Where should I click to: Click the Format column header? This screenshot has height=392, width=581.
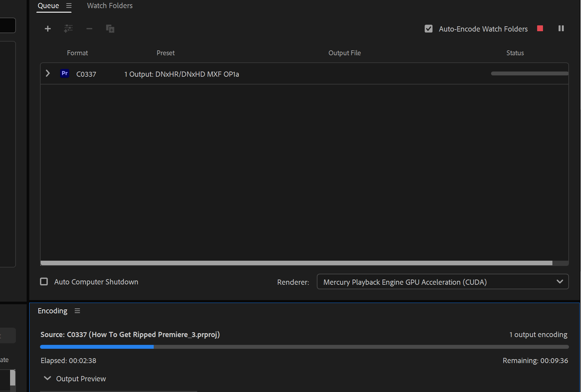[x=77, y=53]
